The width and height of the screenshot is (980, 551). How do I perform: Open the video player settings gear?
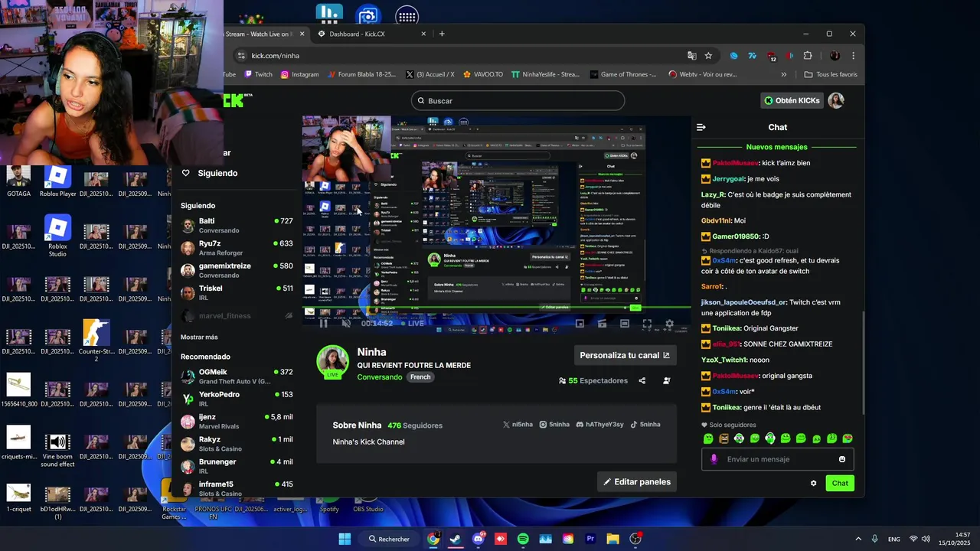coord(669,324)
